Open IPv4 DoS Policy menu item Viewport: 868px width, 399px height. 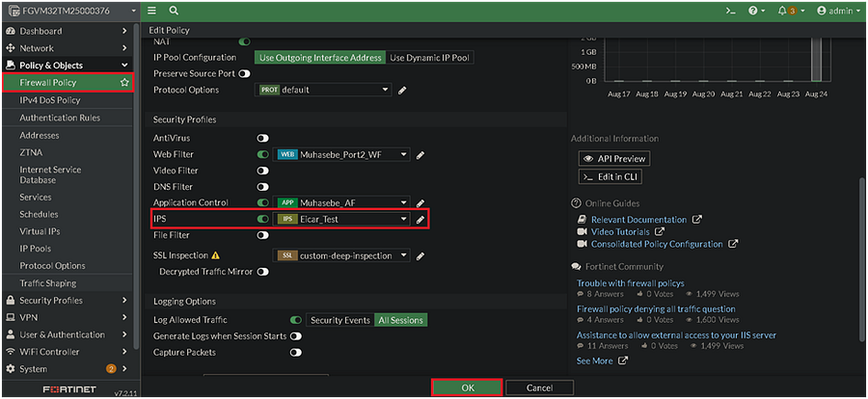click(50, 100)
